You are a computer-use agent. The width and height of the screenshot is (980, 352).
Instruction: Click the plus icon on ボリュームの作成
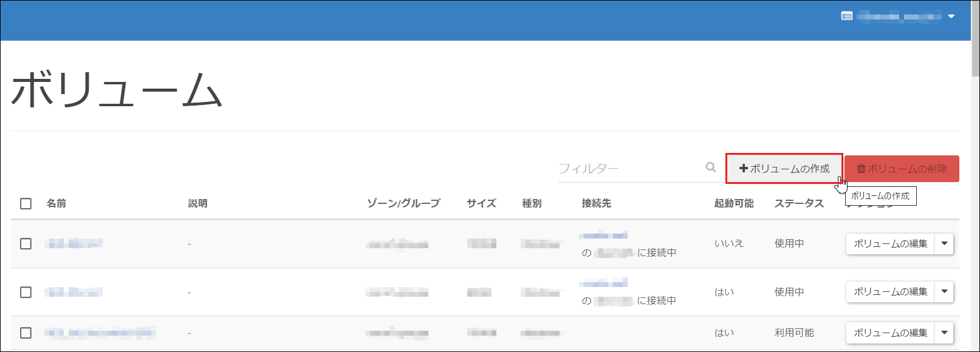coord(743,169)
